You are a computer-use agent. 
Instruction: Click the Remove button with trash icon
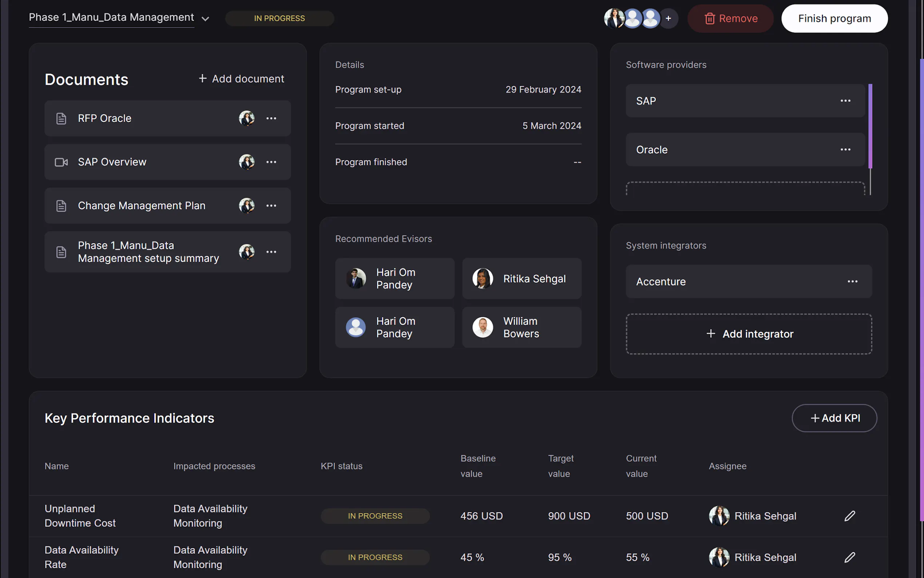(730, 18)
